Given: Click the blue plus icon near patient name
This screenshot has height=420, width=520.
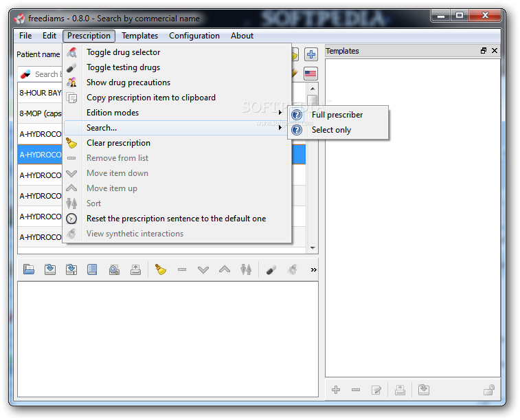Looking at the screenshot, I should point(310,54).
